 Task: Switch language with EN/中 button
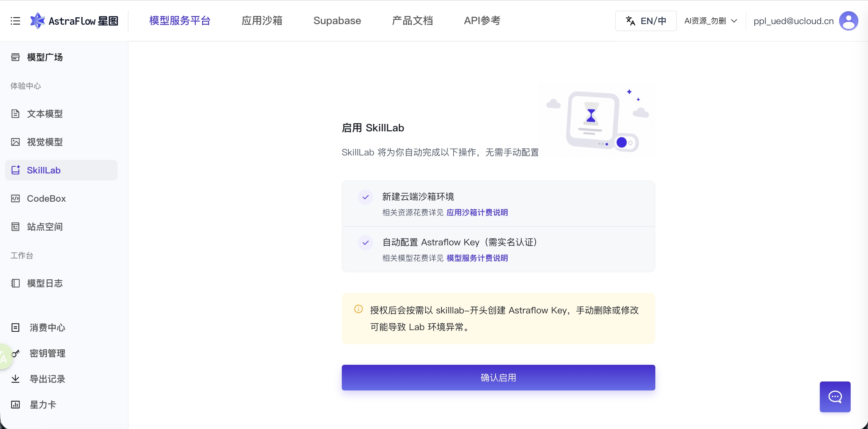[x=646, y=21]
